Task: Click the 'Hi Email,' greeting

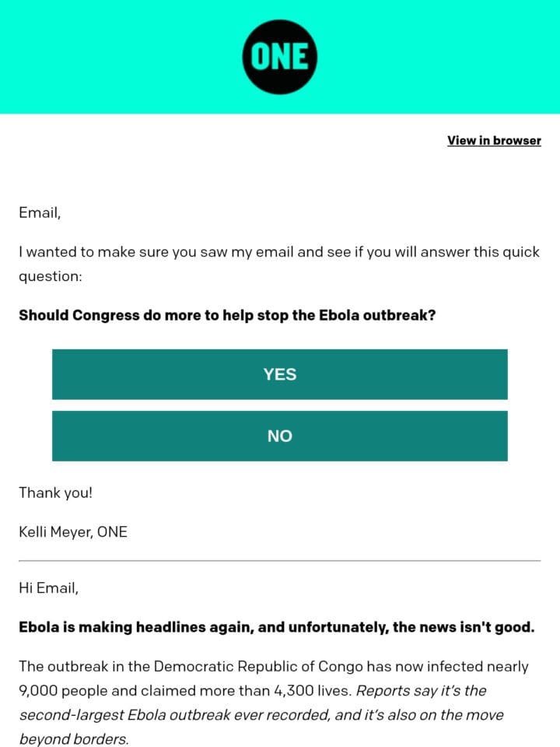Action: coord(48,588)
